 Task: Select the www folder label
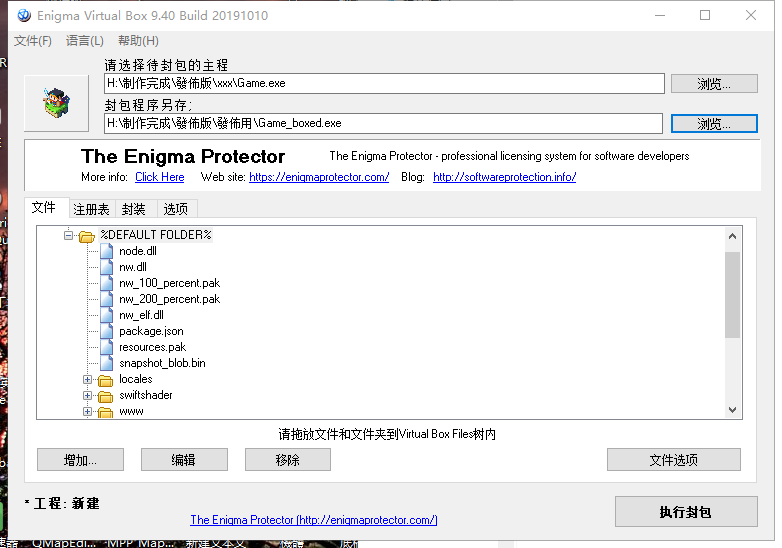point(131,411)
